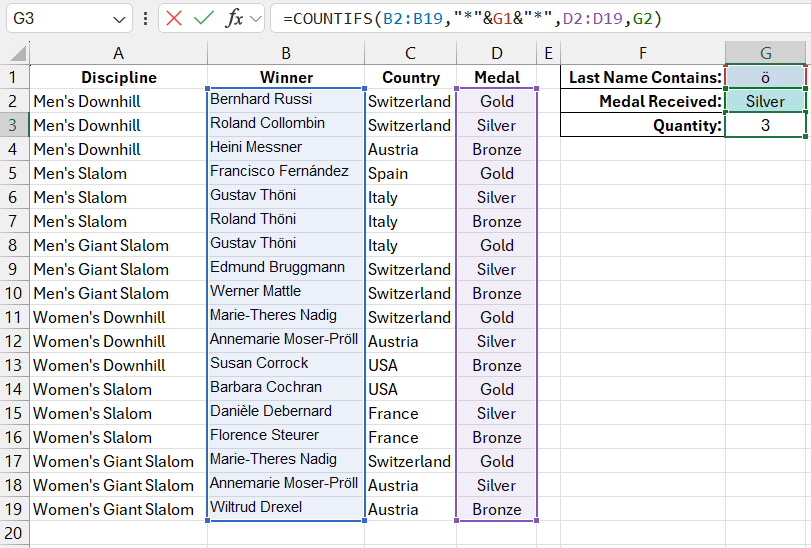The width and height of the screenshot is (811, 548).
Task: Click the Quantity label cell
Action: (x=643, y=125)
